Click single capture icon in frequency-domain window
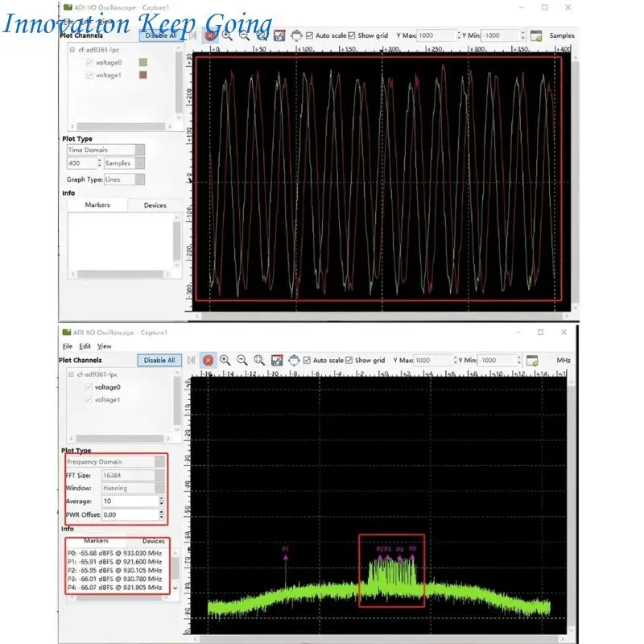644x644 pixels. (191, 360)
